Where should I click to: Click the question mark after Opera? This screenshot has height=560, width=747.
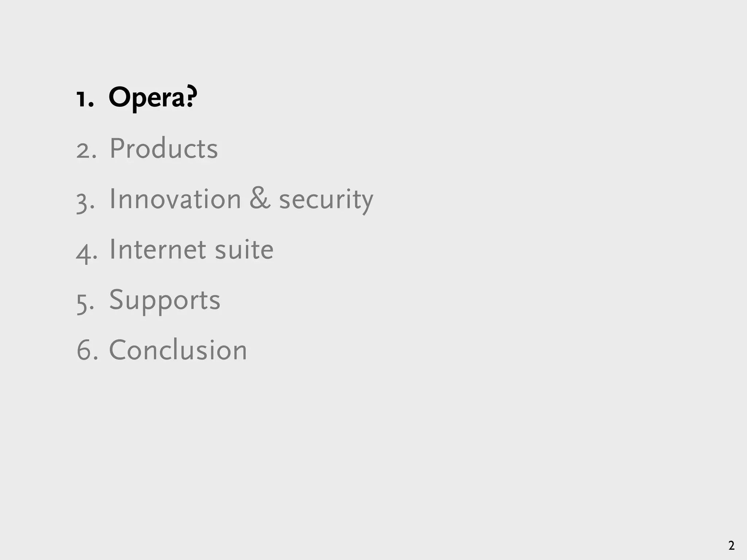(192, 97)
